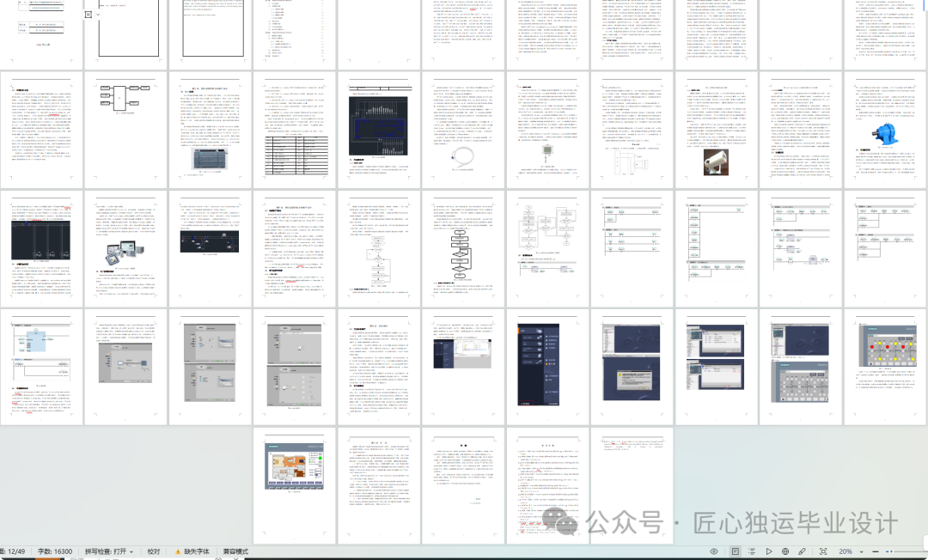Select page with yellow warning dialog screenshot
Image resolution: width=928 pixels, height=560 pixels.
(x=632, y=367)
